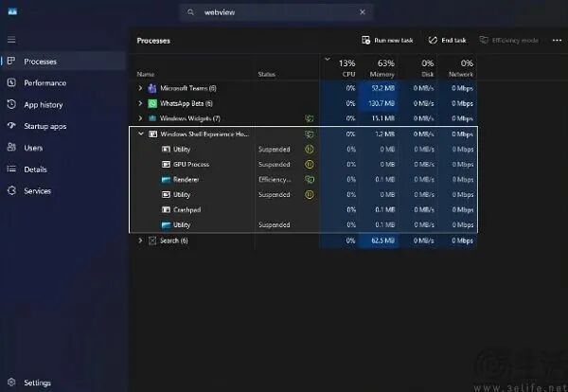
Task: Expand the WhatsApp Beta process group
Action: click(x=140, y=103)
